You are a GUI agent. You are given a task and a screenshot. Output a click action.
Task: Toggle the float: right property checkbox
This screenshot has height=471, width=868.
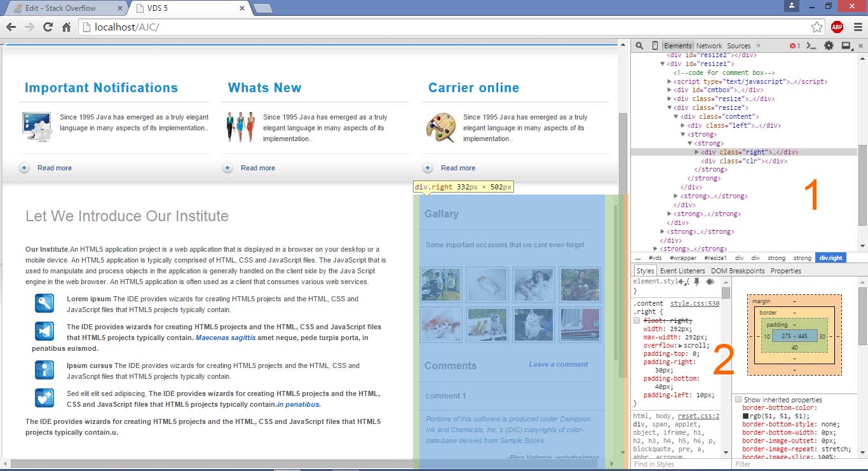pyautogui.click(x=637, y=321)
